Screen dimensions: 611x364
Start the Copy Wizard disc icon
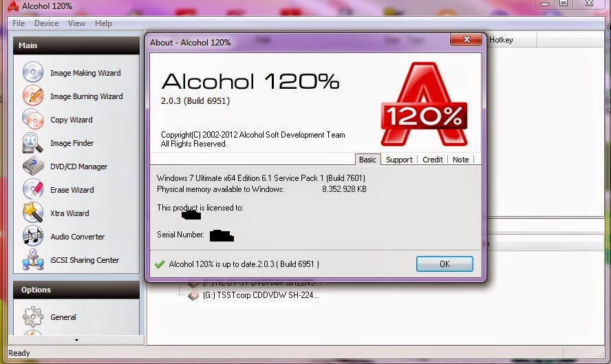click(33, 119)
